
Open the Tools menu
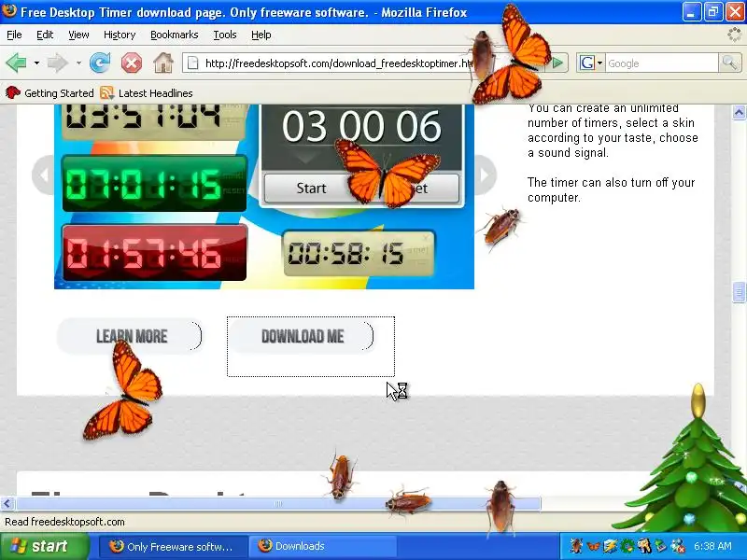(225, 35)
